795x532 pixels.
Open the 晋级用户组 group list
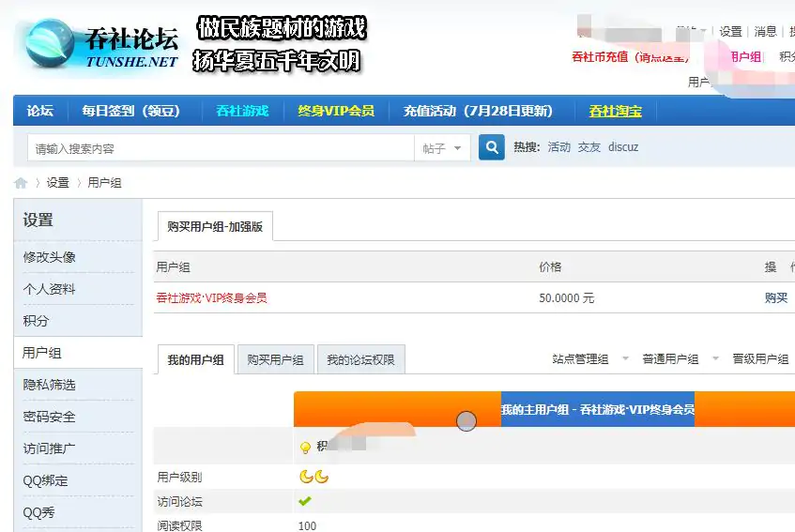coord(760,359)
